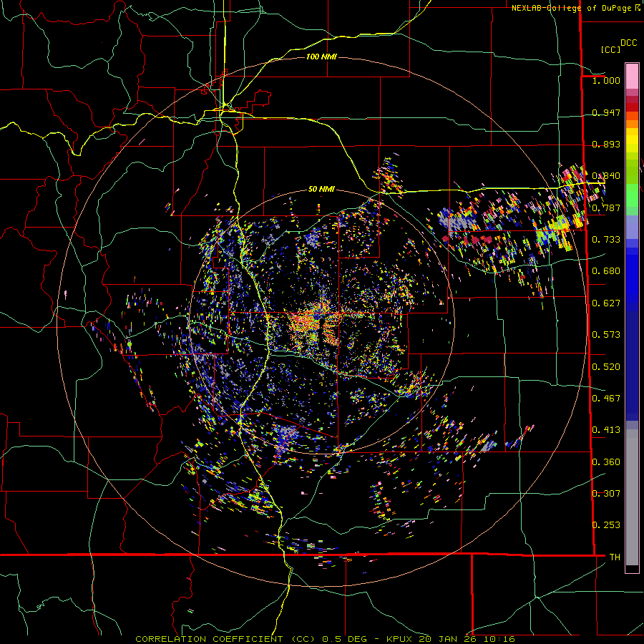Click the CORRELATION COEFFICIENT caption at bottom
Viewport: 644px width, 644px height.
click(x=325, y=639)
